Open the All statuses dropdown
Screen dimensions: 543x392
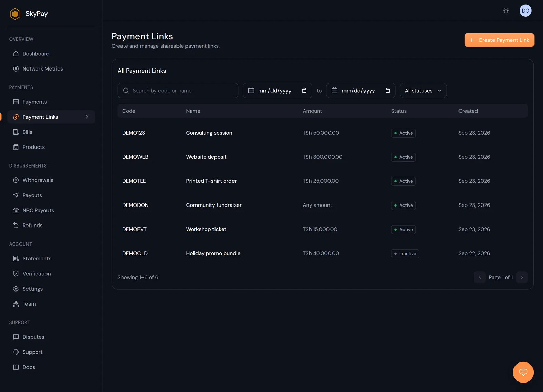423,91
